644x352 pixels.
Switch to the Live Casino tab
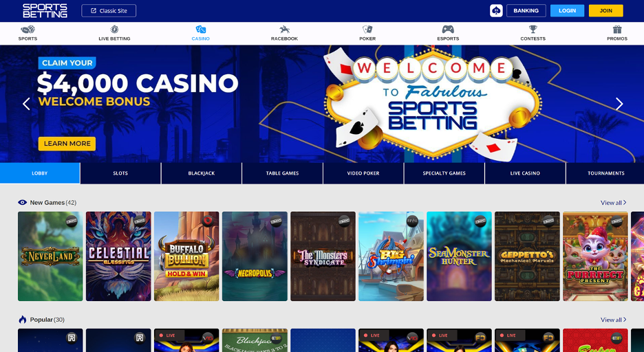pos(525,173)
